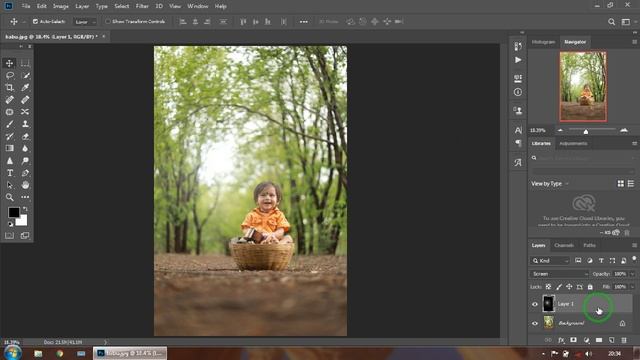Open the Opacity slider dropdown arrow
640x360 pixels.
tap(632, 274)
